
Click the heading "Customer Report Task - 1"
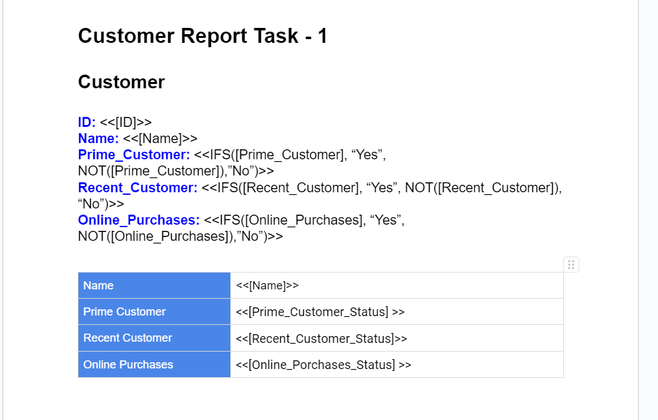pos(202,36)
